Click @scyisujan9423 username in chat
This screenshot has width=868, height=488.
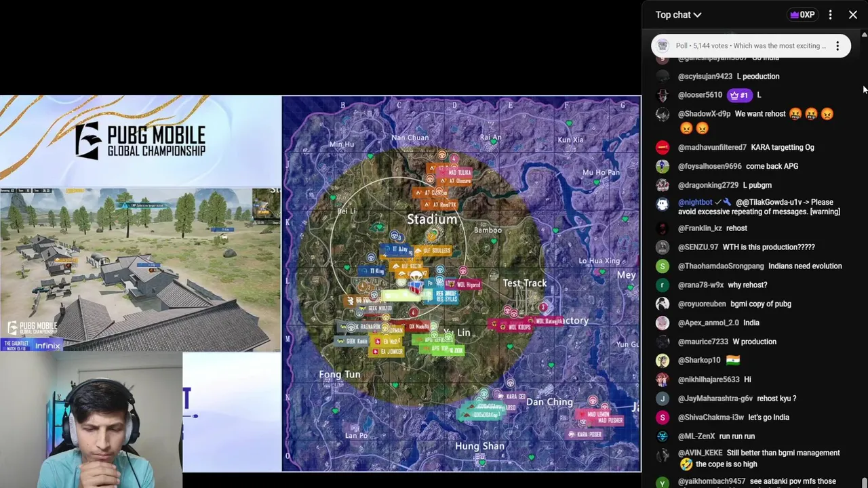tap(705, 77)
